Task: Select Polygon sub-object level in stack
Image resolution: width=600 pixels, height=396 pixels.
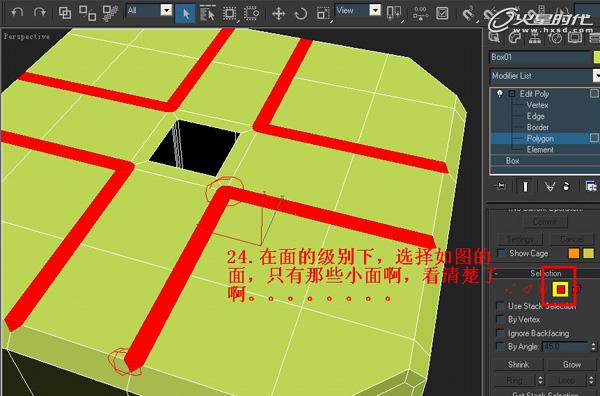Action: 540,139
